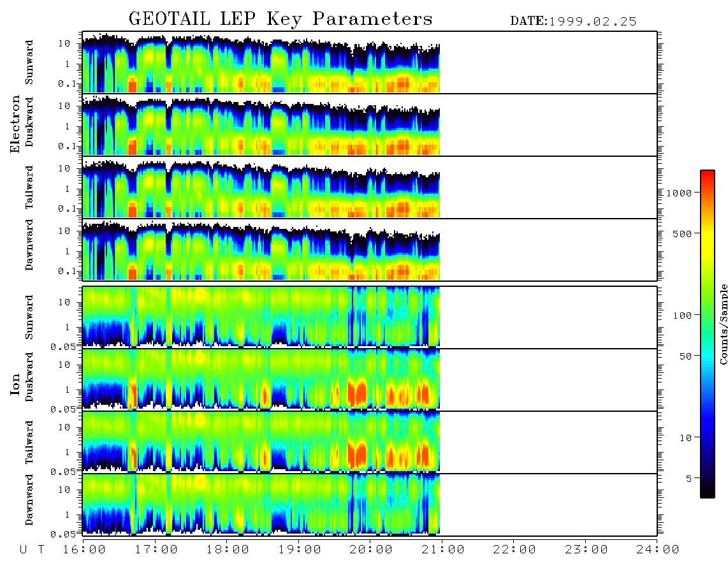Click the "U T" time axis label
The height and width of the screenshot is (561, 728).
[33, 550]
